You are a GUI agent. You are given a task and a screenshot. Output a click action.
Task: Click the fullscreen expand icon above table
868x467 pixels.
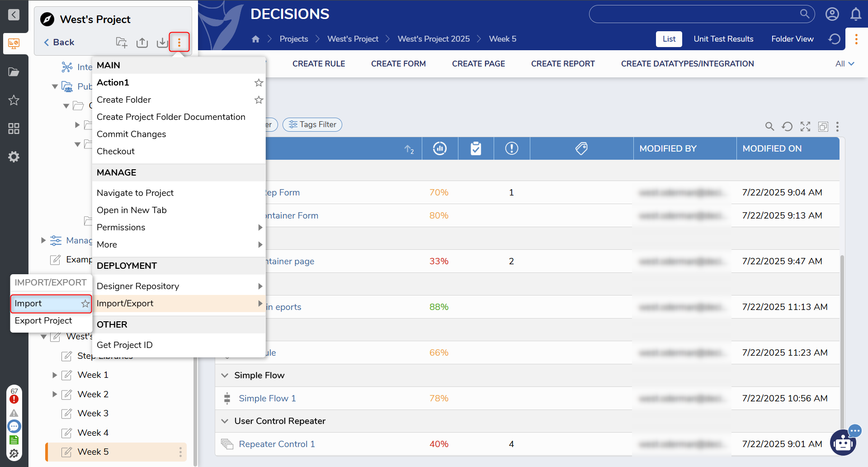tap(805, 127)
